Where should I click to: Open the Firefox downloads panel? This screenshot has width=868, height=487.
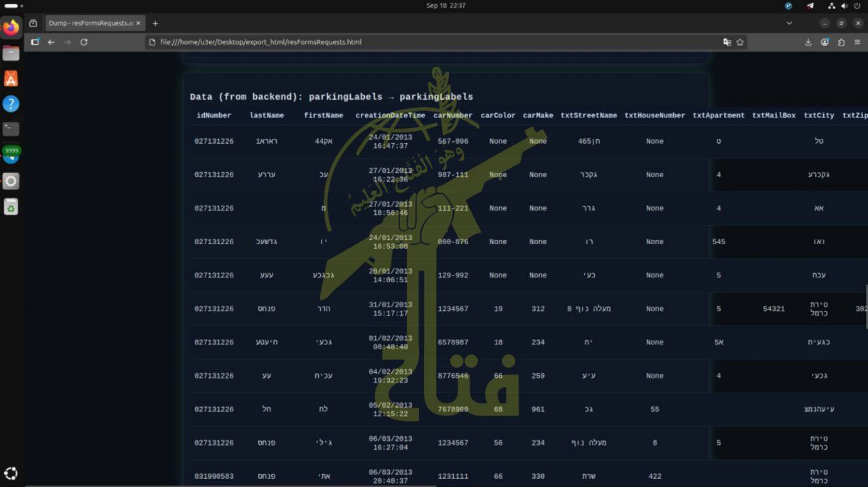click(808, 42)
